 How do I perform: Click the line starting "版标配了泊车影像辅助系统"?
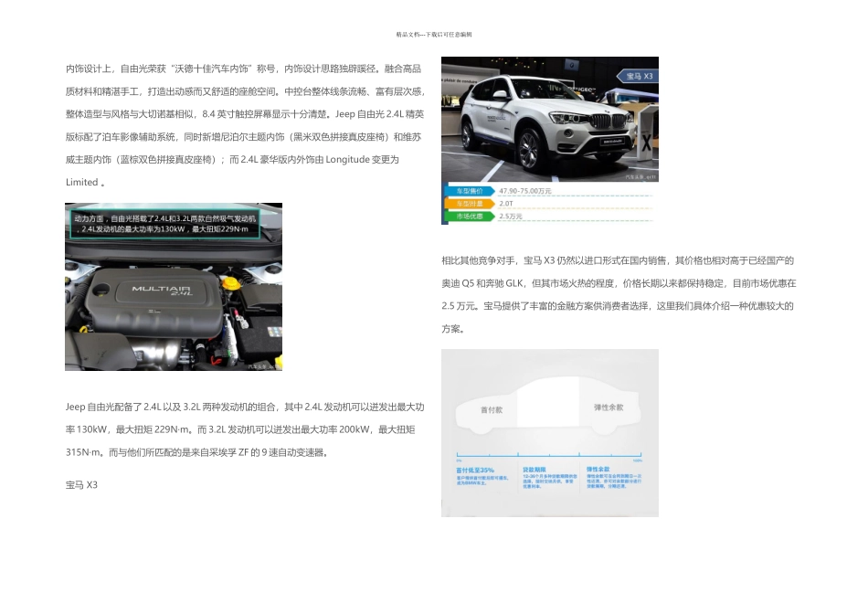244,137
